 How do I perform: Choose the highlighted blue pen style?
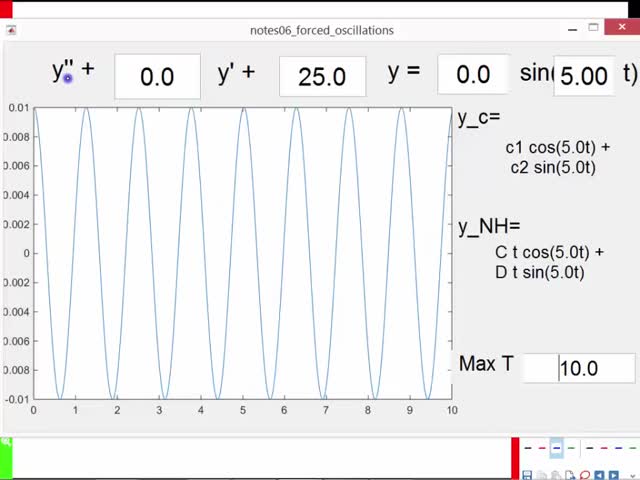coord(557,448)
